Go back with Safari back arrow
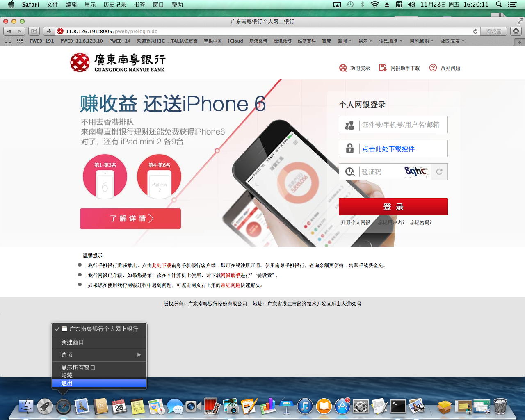 click(x=9, y=31)
